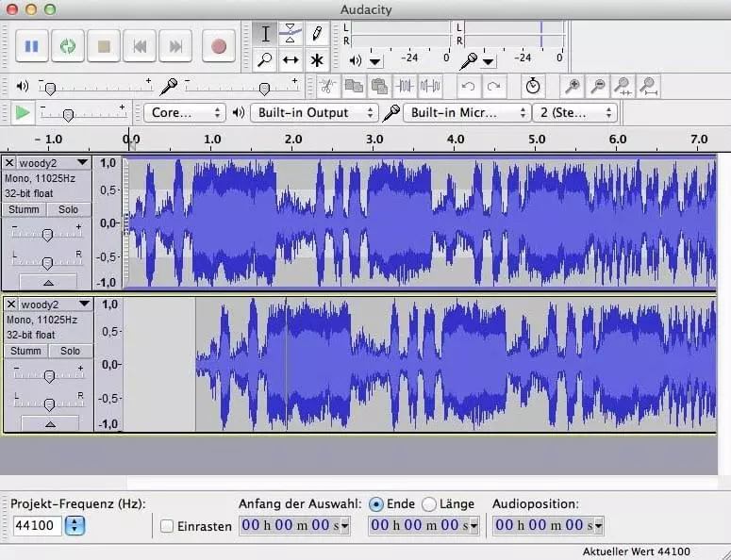Skip to end of project

pos(175,46)
